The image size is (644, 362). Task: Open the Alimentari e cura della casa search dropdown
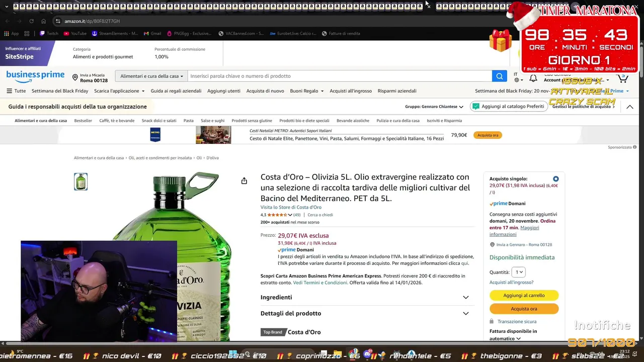151,76
